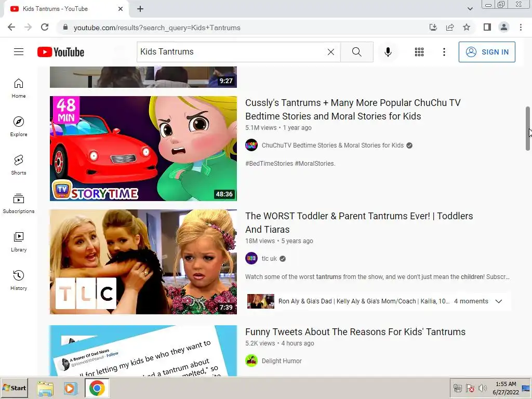
Task: Open Funny Tweets About Kids' Tantrums title
Action: [x=355, y=332]
